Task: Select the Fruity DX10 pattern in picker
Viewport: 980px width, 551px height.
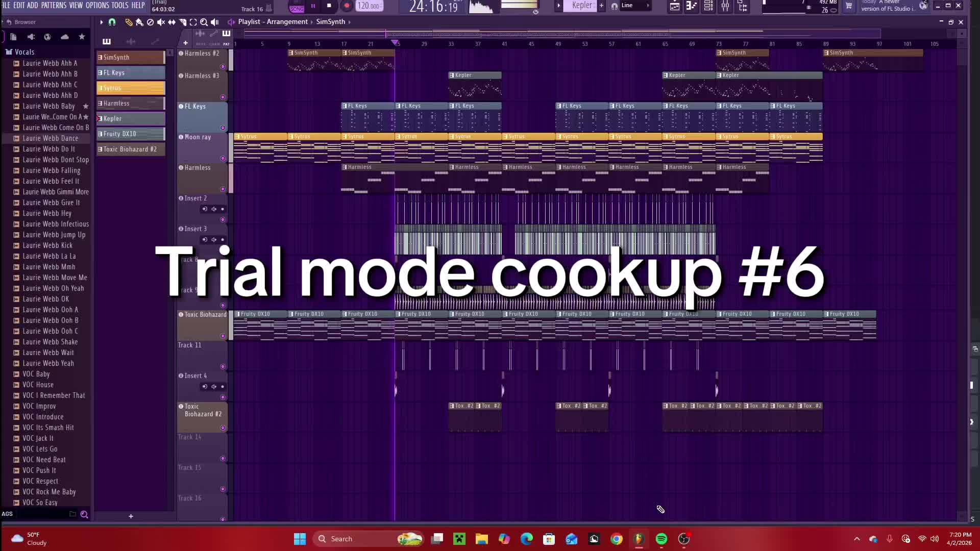Action: (131, 134)
